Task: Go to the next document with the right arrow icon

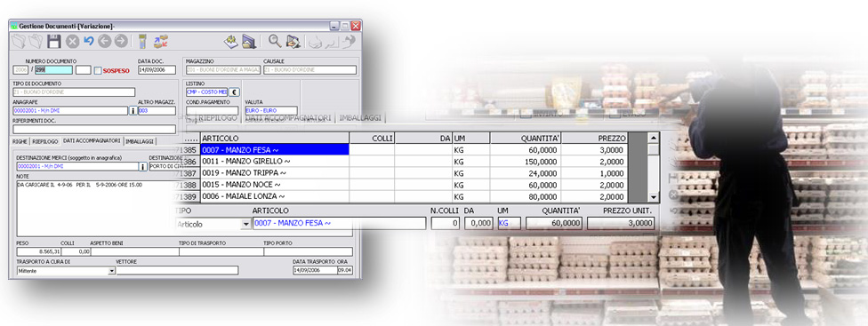Action: tap(121, 42)
